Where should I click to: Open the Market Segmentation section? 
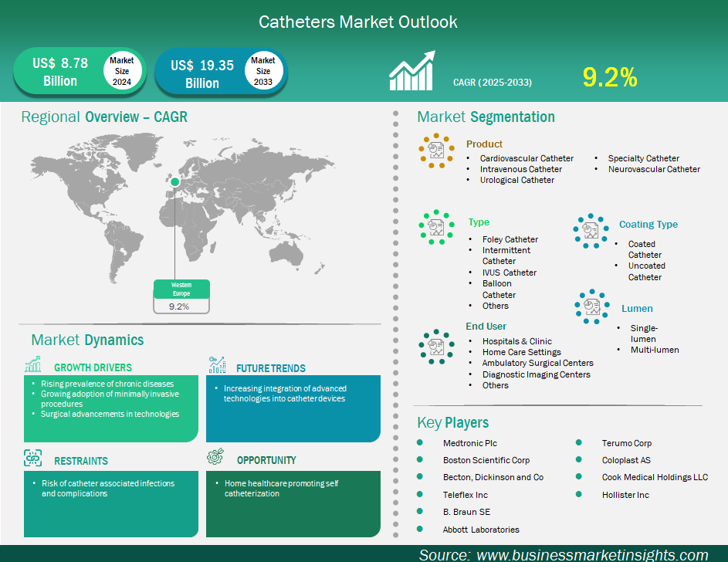(x=486, y=117)
